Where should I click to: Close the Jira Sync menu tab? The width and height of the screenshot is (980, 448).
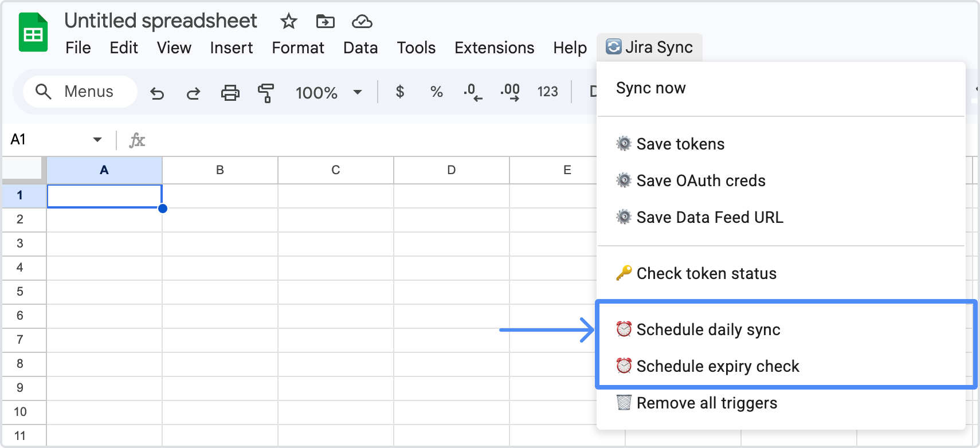[x=649, y=47]
